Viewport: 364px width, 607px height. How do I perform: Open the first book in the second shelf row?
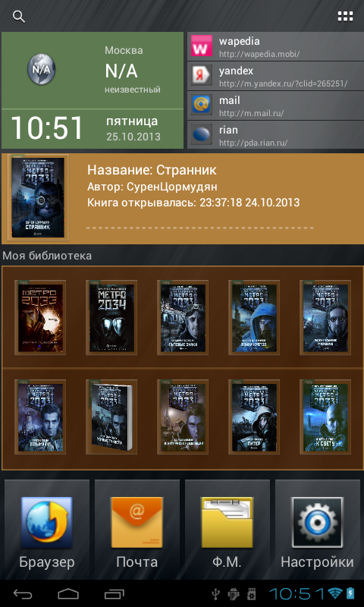tap(40, 417)
